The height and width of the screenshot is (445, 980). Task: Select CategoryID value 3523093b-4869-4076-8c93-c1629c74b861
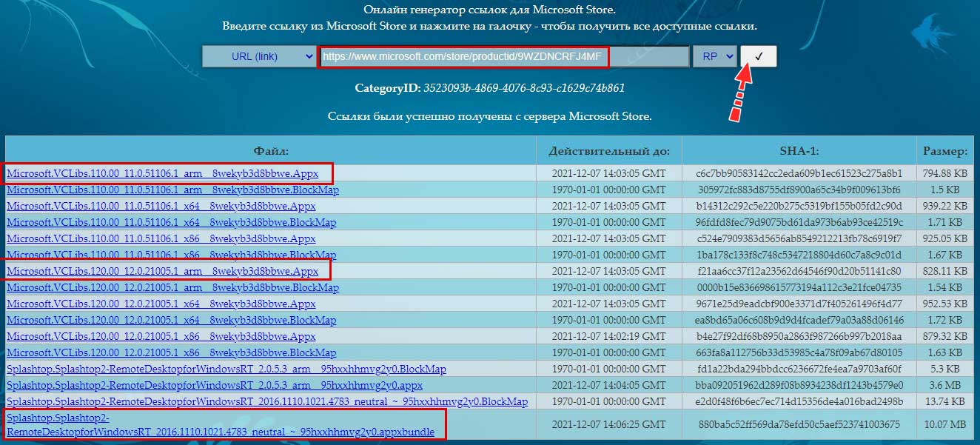524,88
